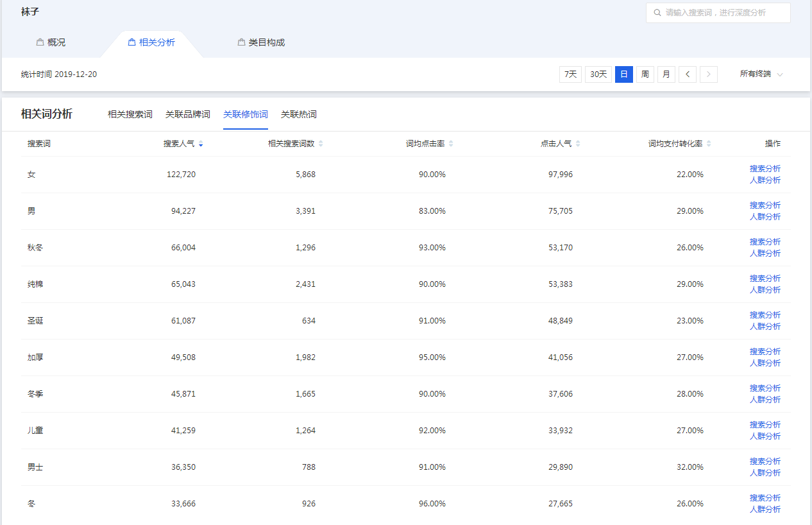Open 人群分析 for the 女 row
Screen dimensions: 812x525
pyautogui.click(x=765, y=180)
